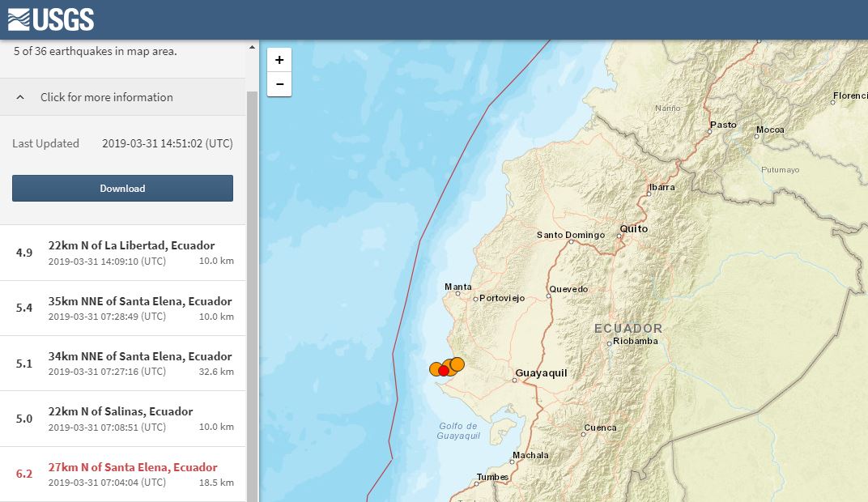Click the Quito city label on map
Screen dimensions: 868x502
634,229
